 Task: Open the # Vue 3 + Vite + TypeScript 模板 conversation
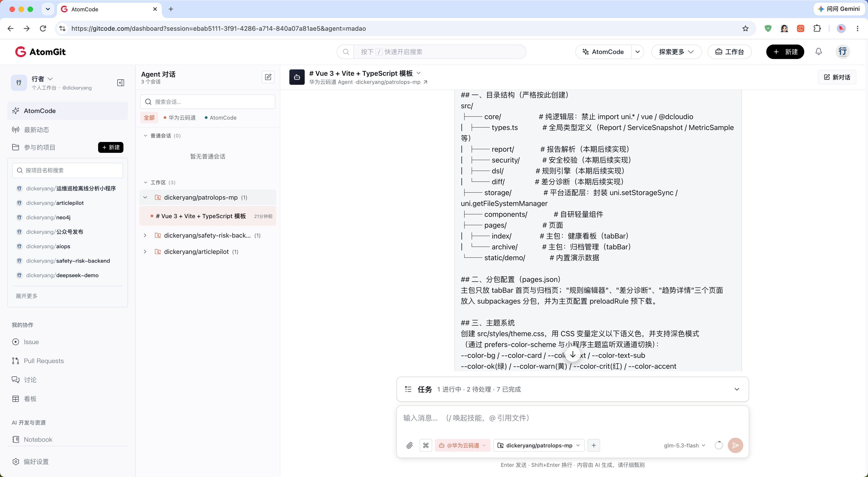click(208, 216)
